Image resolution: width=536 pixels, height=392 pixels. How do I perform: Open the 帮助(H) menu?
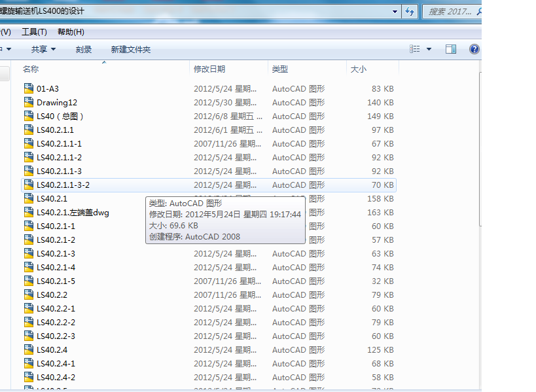pos(71,32)
